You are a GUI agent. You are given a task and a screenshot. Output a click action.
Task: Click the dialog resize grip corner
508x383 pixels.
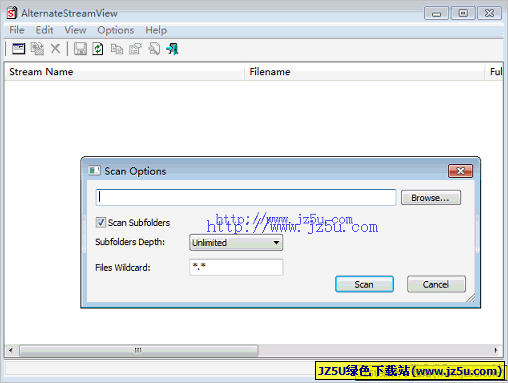tap(471, 298)
